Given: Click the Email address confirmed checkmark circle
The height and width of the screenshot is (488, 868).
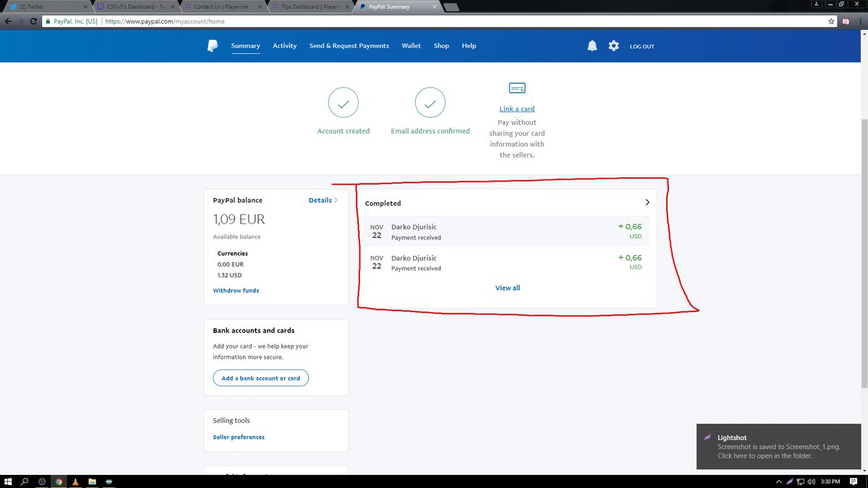Looking at the screenshot, I should 430,103.
